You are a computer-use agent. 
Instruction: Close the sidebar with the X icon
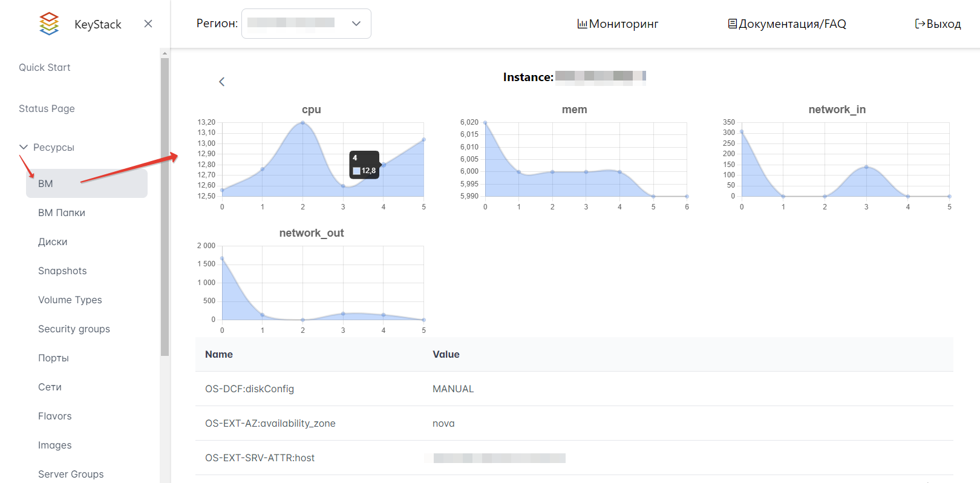click(148, 24)
